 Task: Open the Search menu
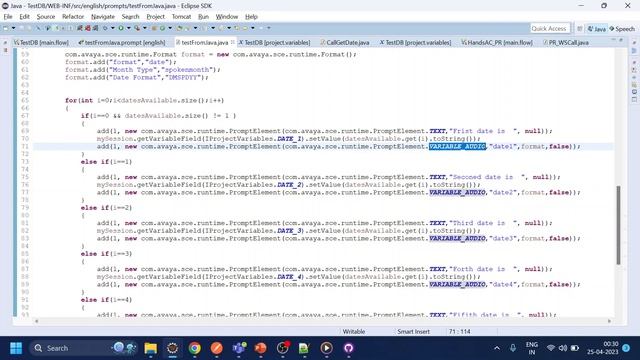(x=131, y=17)
